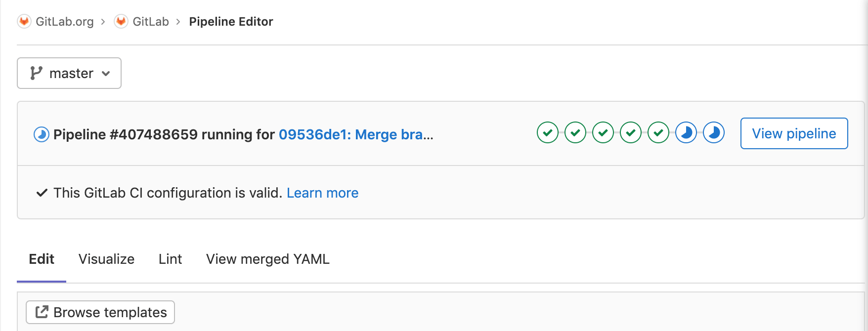Click the last running stage mini icon
868x331 pixels.
tap(713, 132)
